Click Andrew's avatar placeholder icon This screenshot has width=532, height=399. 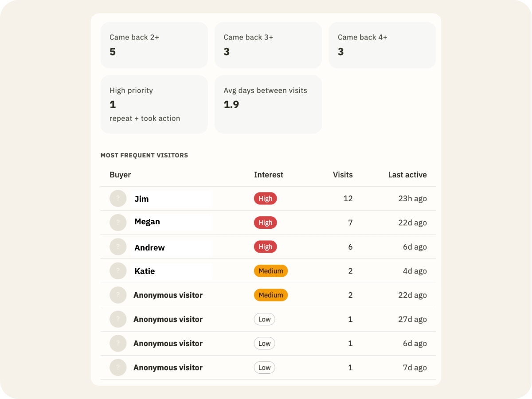[x=118, y=246]
